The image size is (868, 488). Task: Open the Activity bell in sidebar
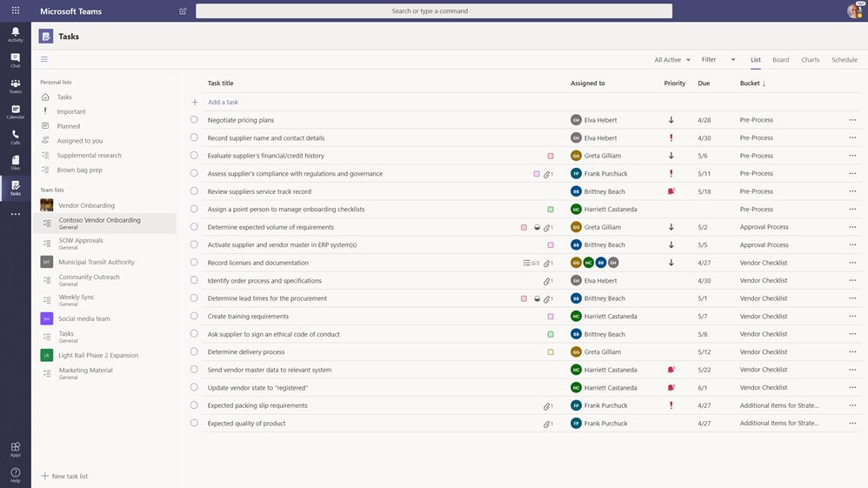click(x=16, y=34)
